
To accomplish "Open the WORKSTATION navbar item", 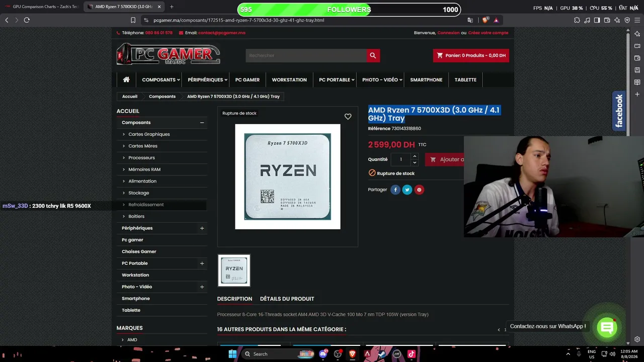I will (x=289, y=79).
